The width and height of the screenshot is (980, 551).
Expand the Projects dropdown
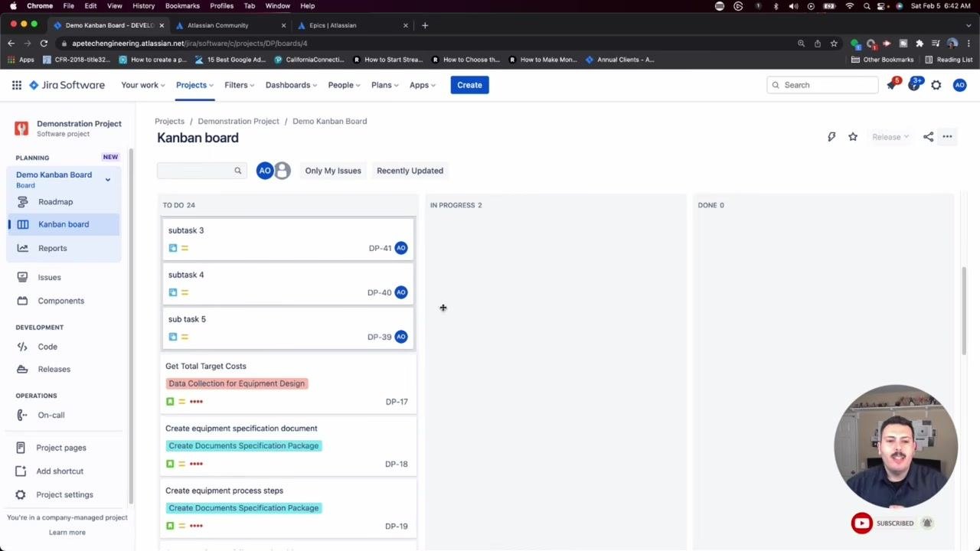coord(194,85)
